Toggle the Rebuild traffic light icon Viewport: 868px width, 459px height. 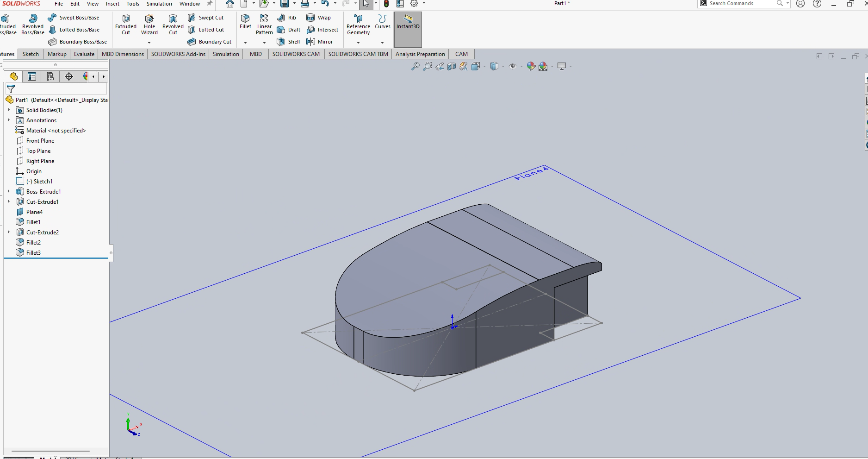pos(386,4)
